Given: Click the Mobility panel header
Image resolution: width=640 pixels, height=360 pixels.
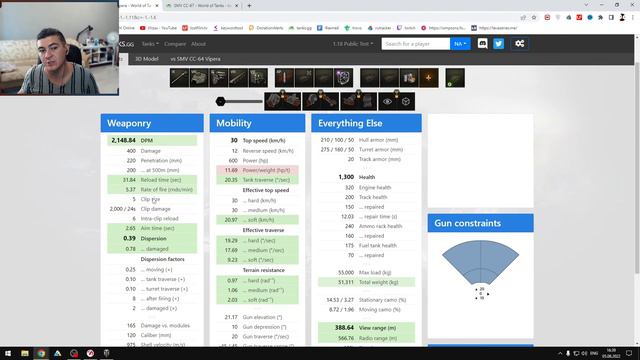Looking at the screenshot, I should [x=257, y=123].
